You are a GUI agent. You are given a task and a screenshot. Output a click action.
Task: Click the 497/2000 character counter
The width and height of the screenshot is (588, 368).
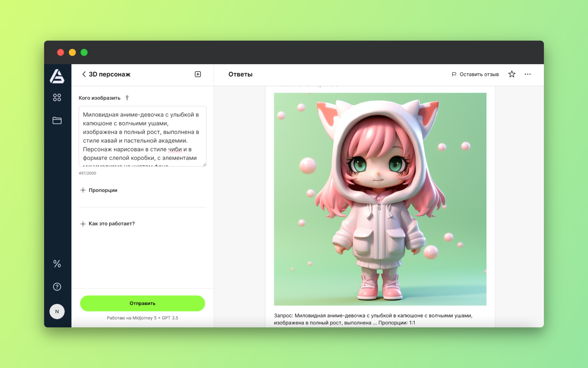coord(87,173)
